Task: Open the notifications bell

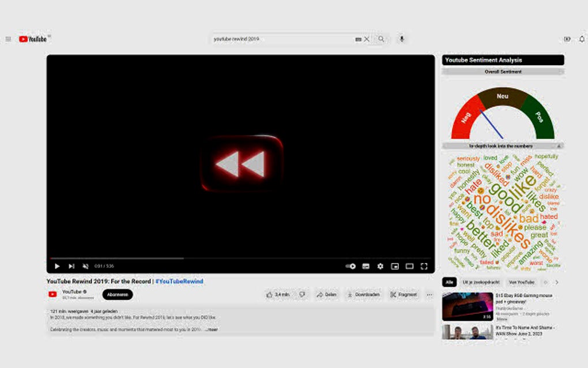Action: [582, 39]
